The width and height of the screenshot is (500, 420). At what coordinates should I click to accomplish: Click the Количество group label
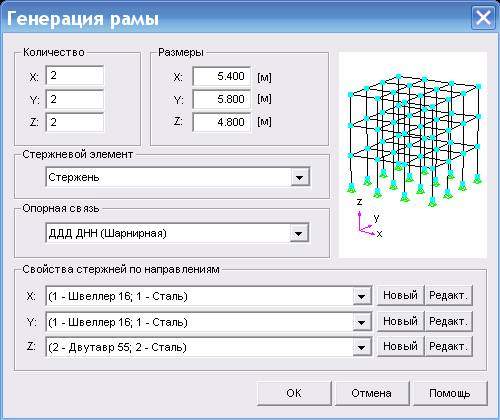click(x=54, y=52)
